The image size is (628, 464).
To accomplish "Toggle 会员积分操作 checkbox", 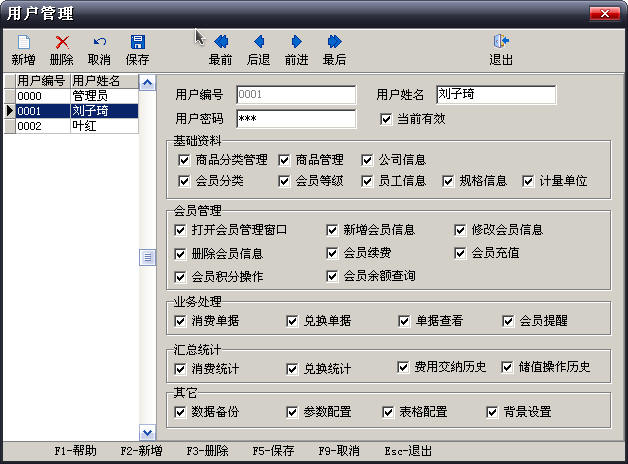I will 180,277.
